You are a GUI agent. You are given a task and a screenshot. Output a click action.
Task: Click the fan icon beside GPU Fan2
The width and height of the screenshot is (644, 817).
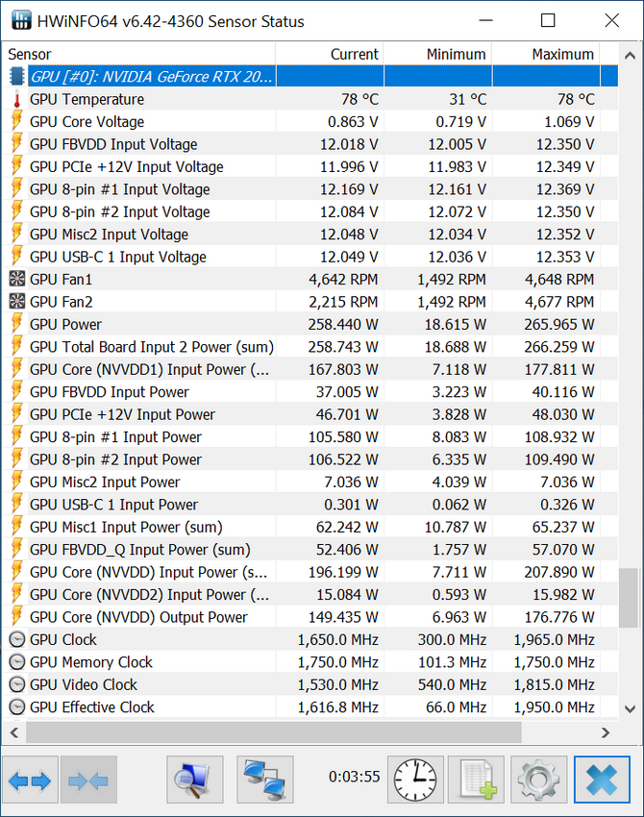click(x=17, y=302)
